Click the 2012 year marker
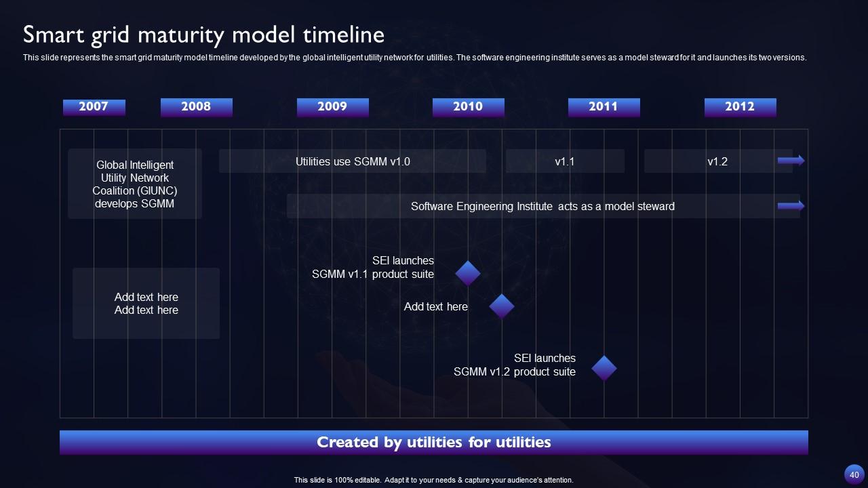Viewport: 868px width, 488px height. click(x=740, y=106)
